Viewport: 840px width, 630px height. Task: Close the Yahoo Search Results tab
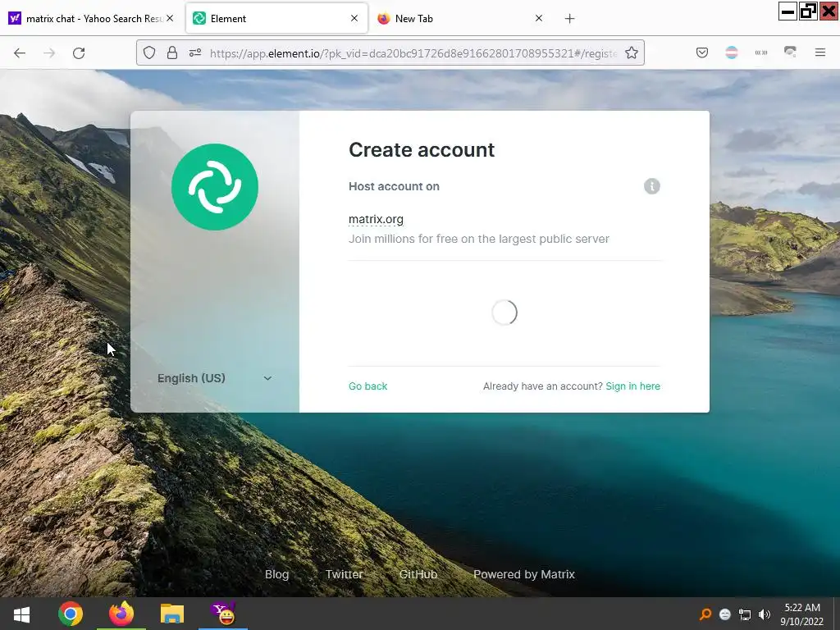pyautogui.click(x=170, y=18)
